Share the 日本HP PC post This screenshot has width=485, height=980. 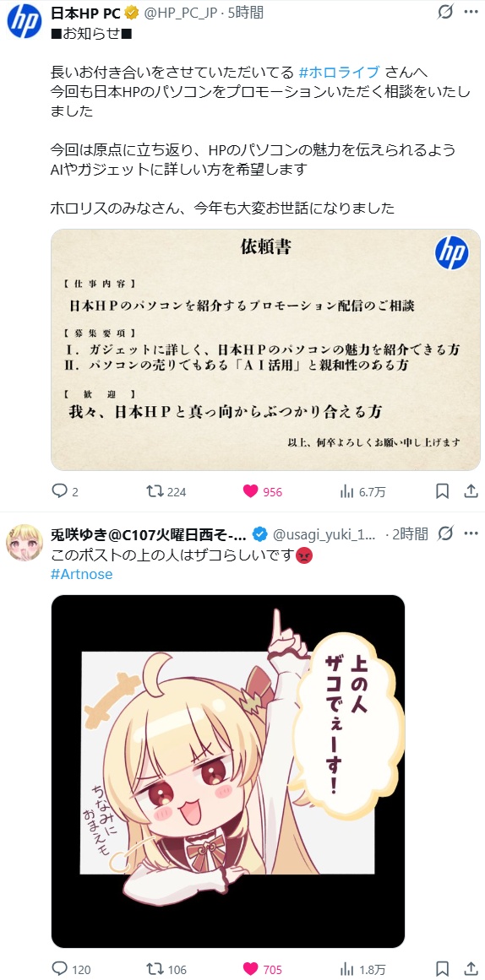coord(471,492)
